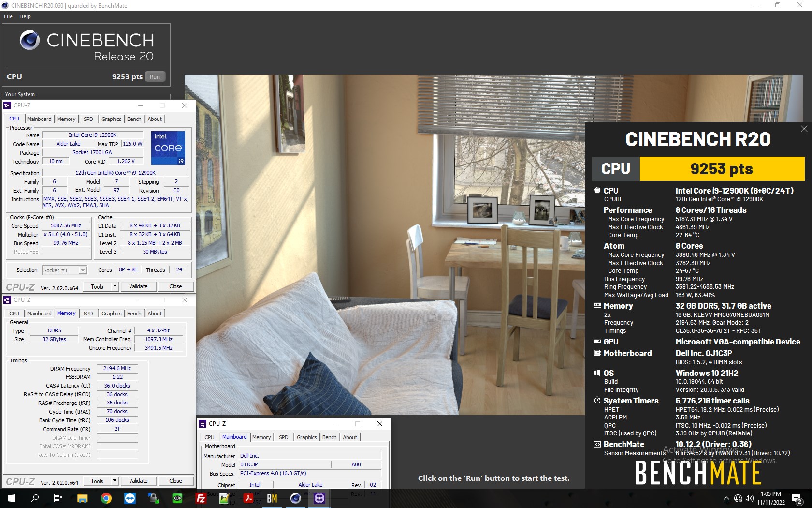812x508 pixels.
Task: Click the CPU-Z title icon of Memory window
Action: pos(7,300)
